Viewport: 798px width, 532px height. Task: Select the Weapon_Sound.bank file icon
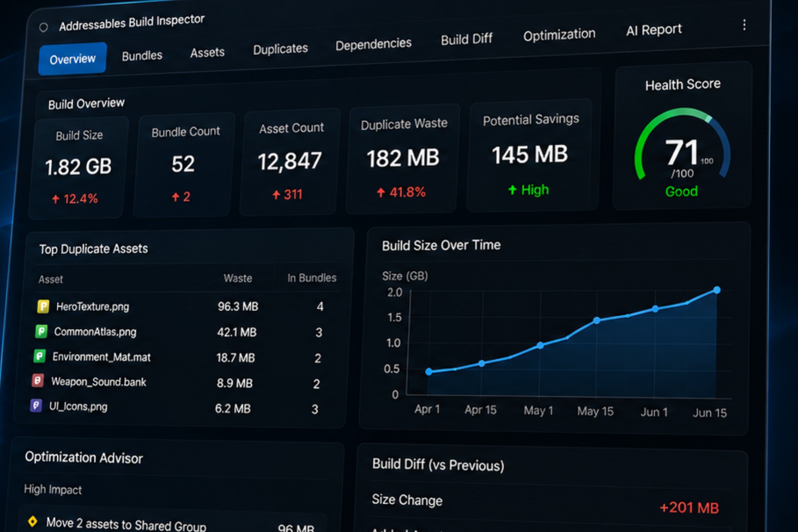tap(38, 381)
